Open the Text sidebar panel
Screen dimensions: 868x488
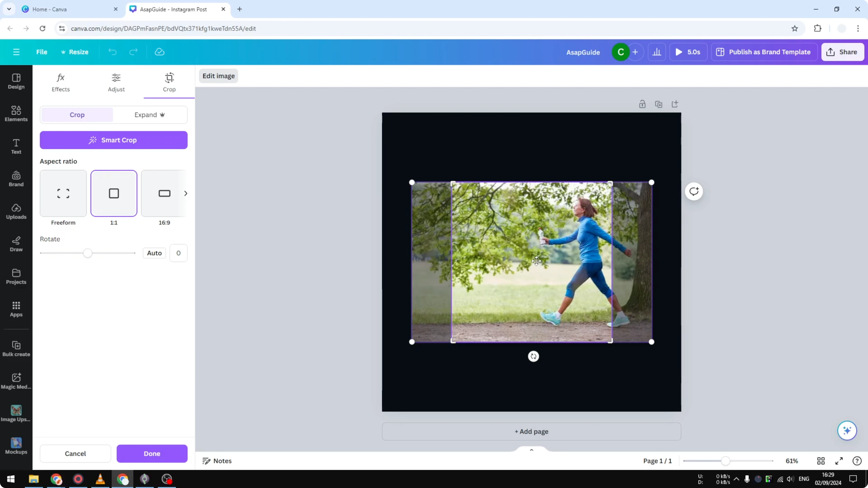point(16,146)
